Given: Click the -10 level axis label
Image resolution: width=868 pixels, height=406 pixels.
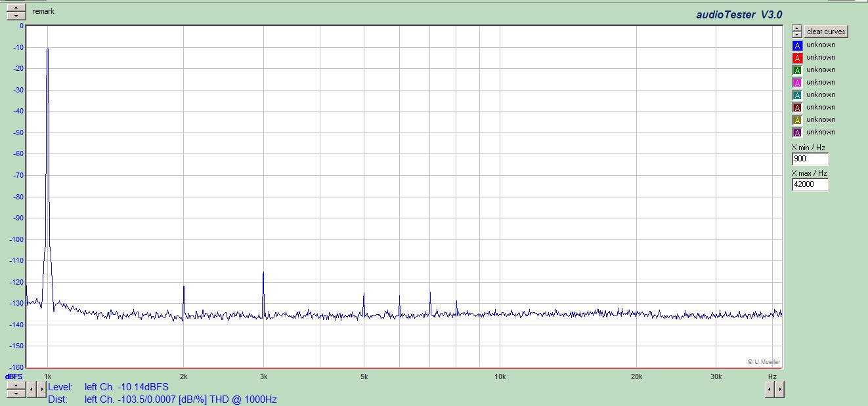Looking at the screenshot, I should pos(18,47).
